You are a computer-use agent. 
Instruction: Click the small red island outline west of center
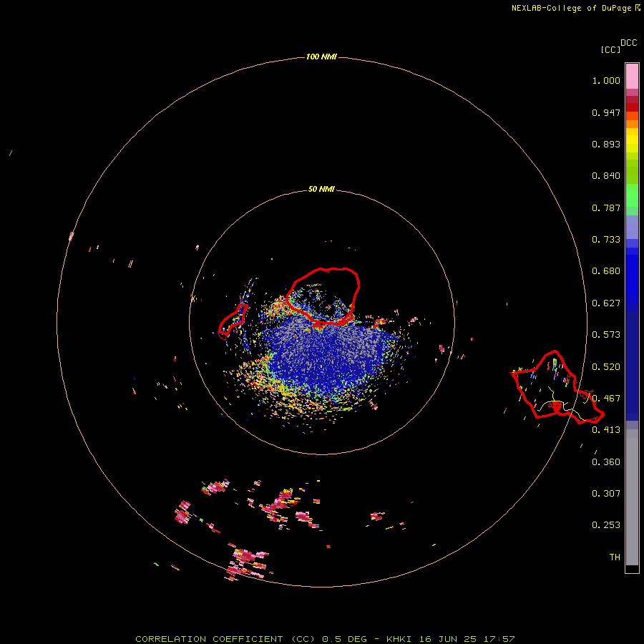[x=233, y=321]
